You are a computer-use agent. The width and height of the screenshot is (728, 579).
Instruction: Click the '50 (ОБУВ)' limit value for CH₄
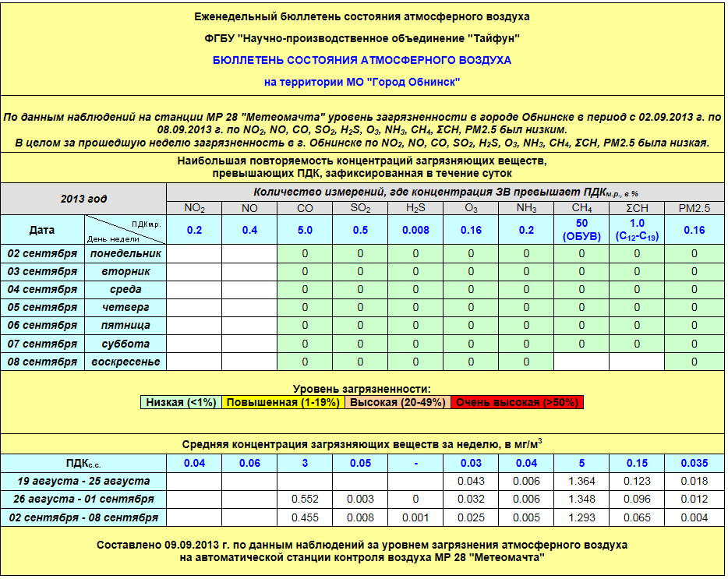[581, 230]
